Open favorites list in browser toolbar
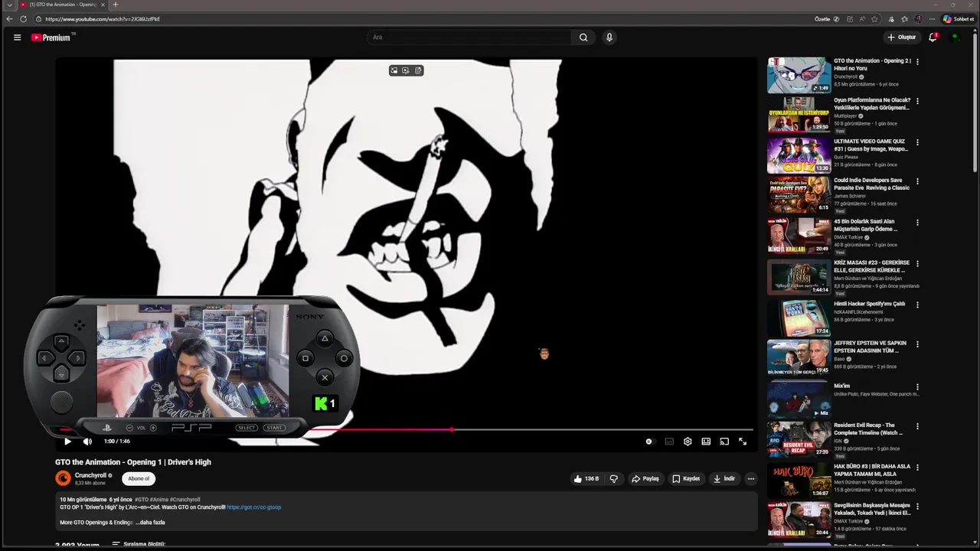 904,19
